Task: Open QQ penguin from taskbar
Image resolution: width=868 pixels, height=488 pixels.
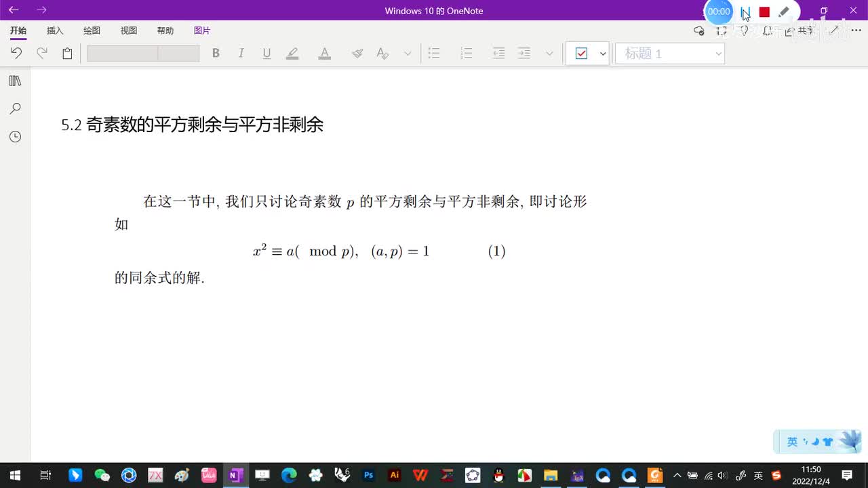Action: (499, 475)
